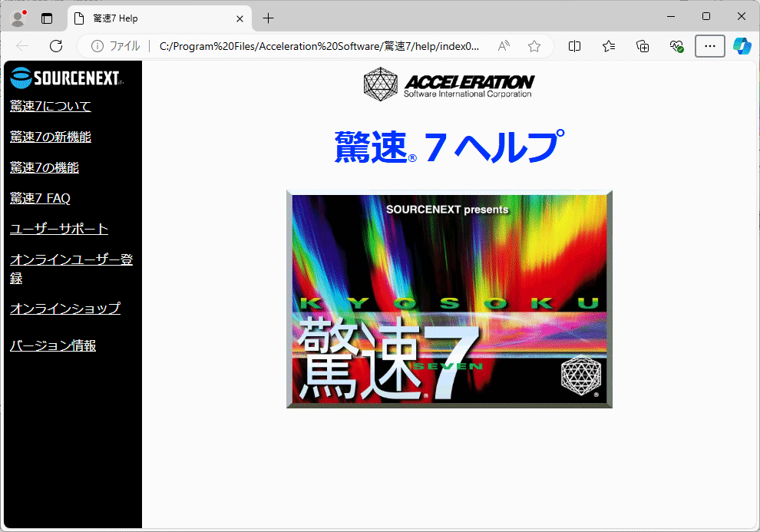This screenshot has width=760, height=532.
Task: Open the browser profile avatar
Action: coord(18,18)
